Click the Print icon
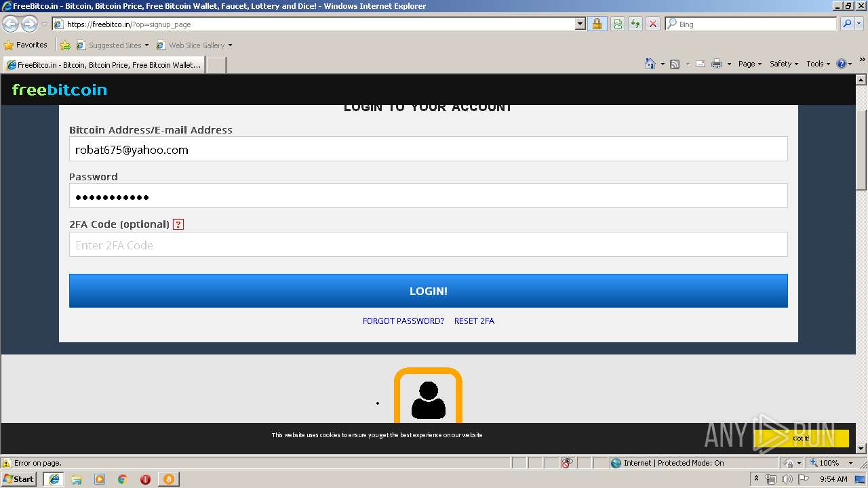868x488 pixels. pos(717,64)
